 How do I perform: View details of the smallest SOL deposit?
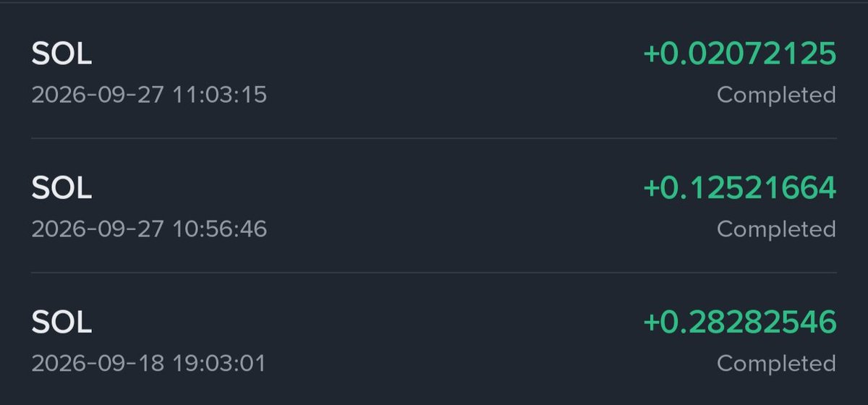[x=434, y=72]
